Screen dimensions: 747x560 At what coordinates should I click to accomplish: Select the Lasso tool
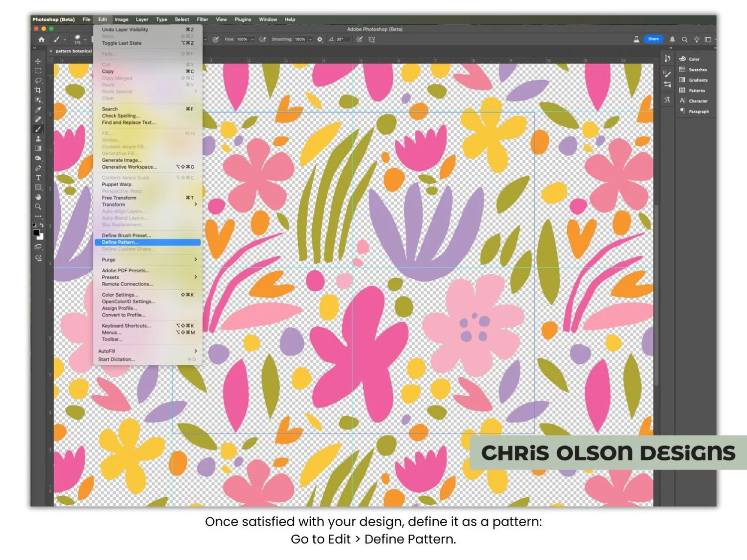tap(38, 81)
